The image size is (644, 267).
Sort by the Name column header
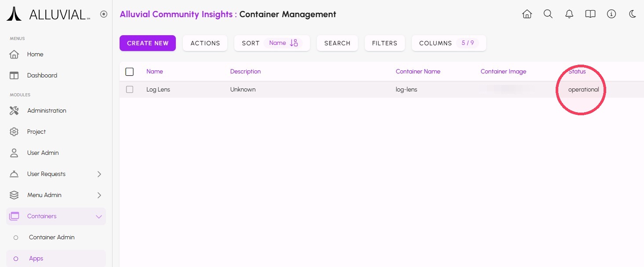pyautogui.click(x=155, y=71)
